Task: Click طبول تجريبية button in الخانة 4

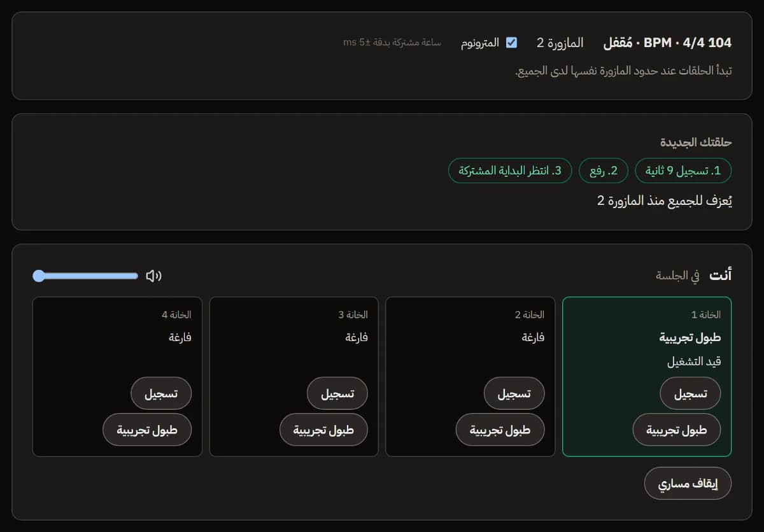Action: pos(147,430)
